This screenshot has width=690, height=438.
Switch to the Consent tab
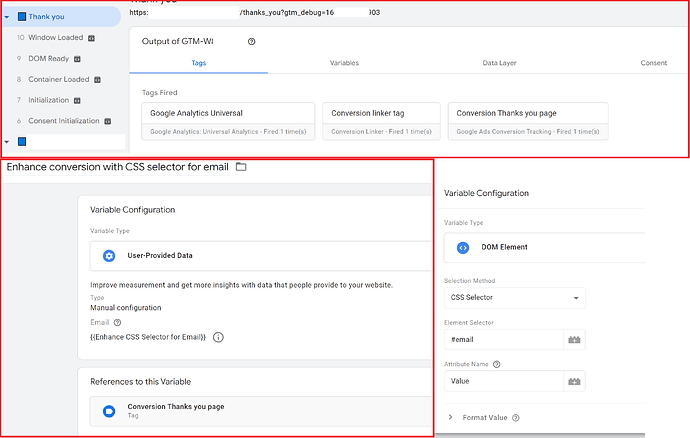coord(653,63)
